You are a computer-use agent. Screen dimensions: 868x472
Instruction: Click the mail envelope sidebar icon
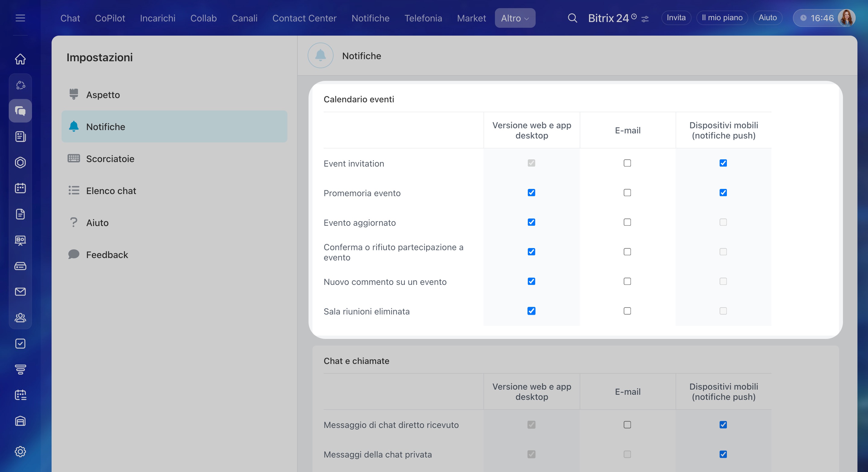[x=20, y=292]
